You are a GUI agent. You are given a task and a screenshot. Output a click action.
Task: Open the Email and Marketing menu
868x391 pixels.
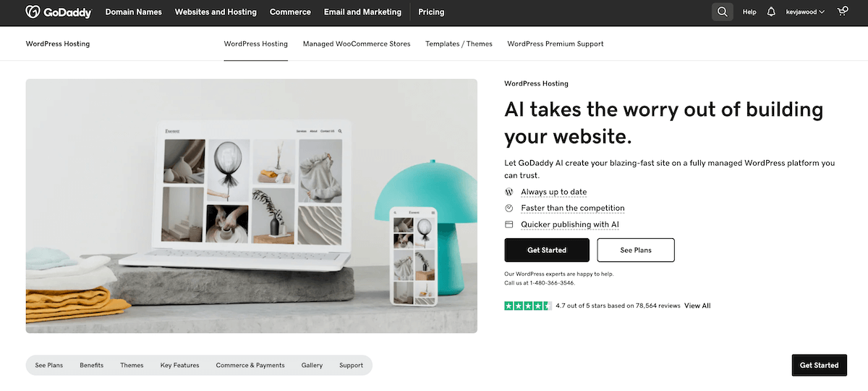point(362,12)
